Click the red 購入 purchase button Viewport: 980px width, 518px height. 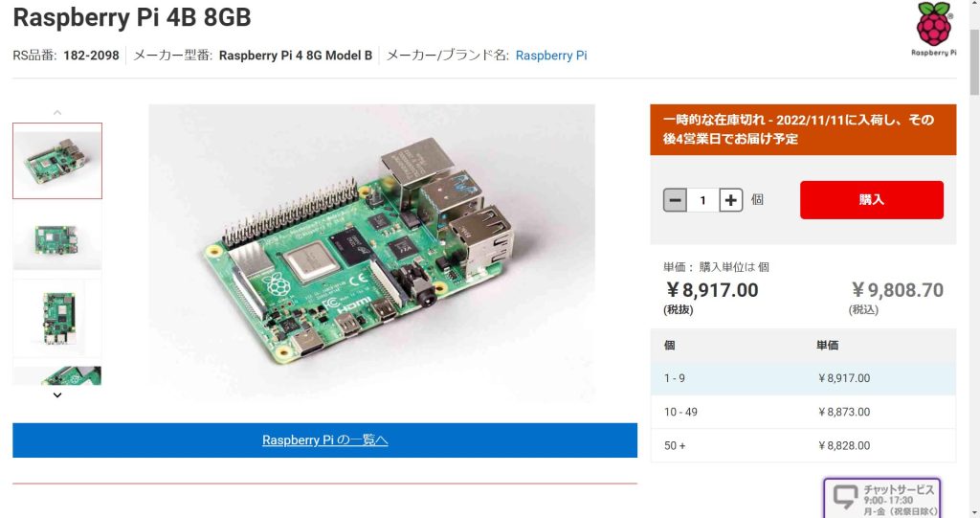click(x=871, y=199)
